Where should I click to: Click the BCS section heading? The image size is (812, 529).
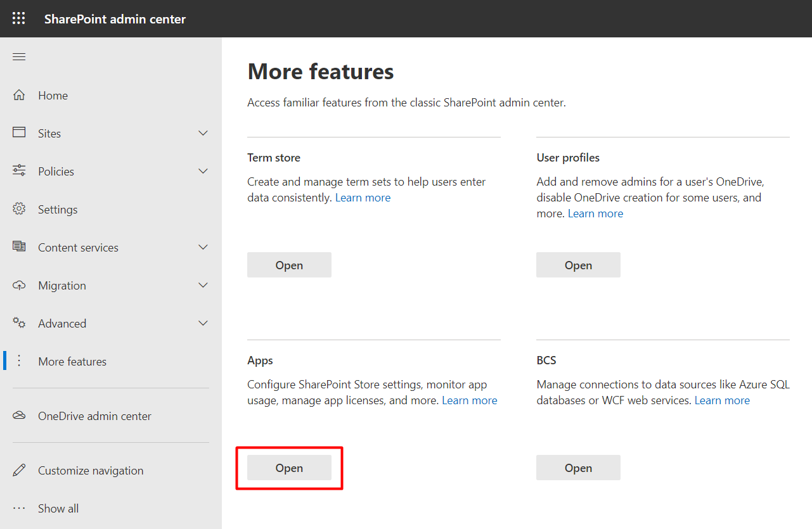point(546,360)
